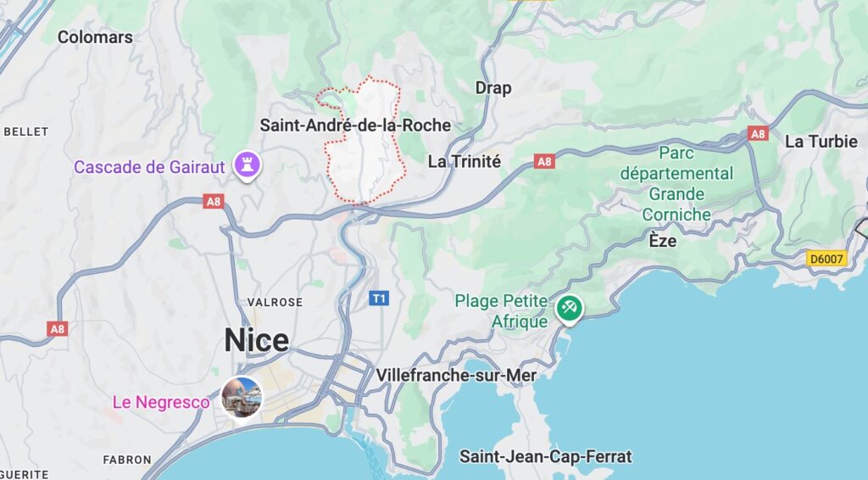Click the Nice city label

coord(257,340)
